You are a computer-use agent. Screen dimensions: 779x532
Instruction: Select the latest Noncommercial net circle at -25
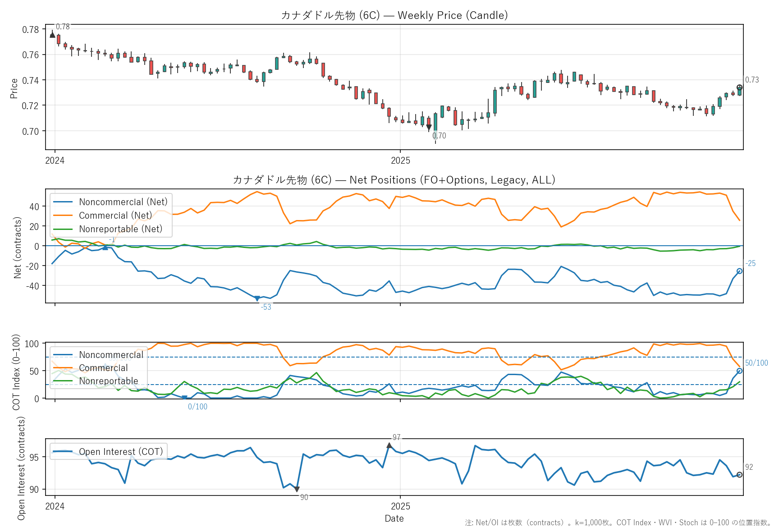tap(739, 271)
